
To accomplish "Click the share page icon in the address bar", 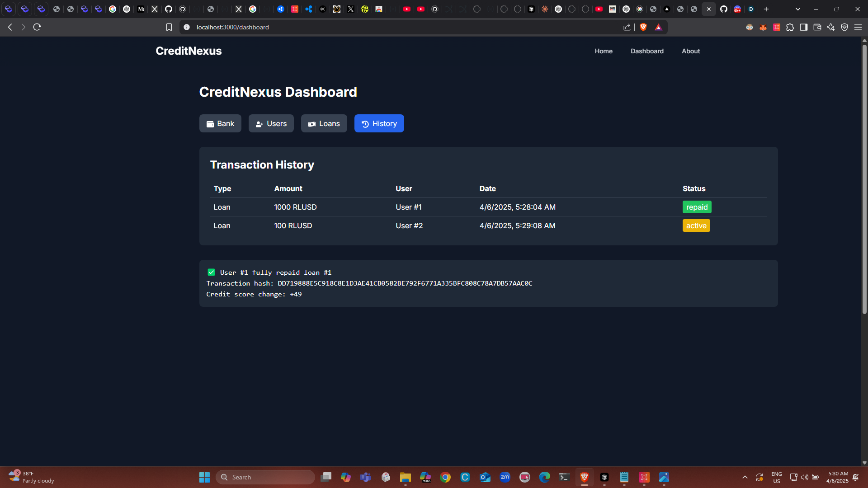I will pyautogui.click(x=627, y=27).
